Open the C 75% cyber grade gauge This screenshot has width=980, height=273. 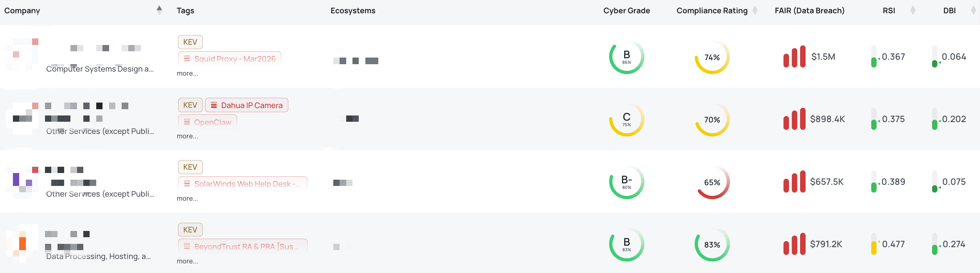626,120
